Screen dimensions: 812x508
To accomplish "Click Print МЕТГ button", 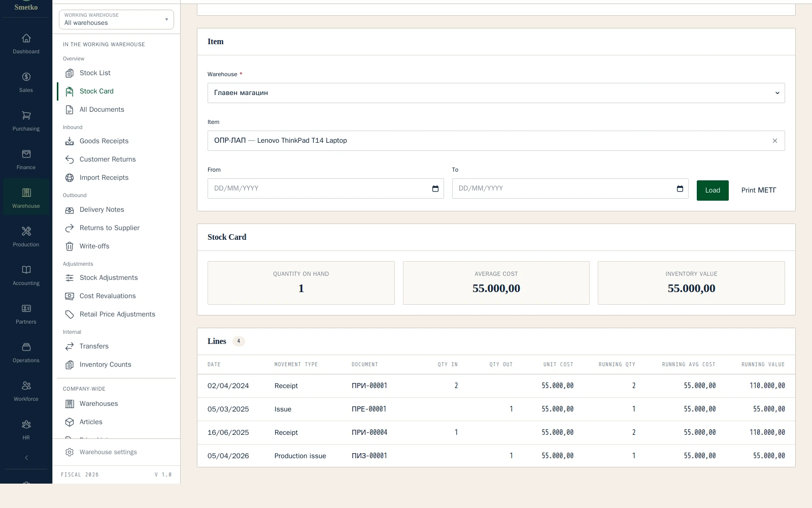I will click(759, 190).
